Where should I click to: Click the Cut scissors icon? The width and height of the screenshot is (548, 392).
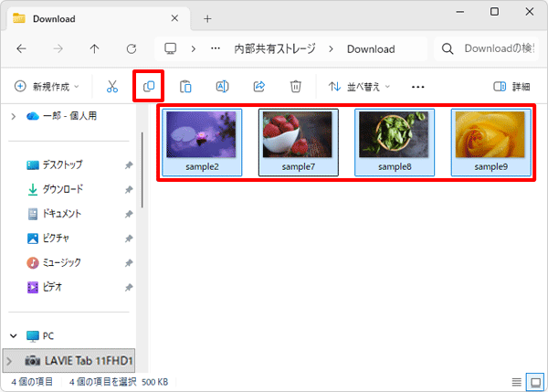112,87
